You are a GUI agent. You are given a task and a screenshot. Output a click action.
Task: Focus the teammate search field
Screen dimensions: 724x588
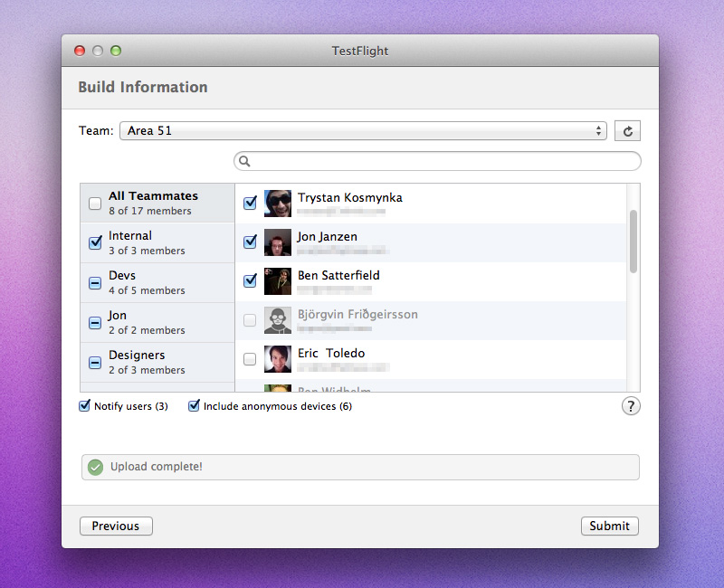point(437,161)
